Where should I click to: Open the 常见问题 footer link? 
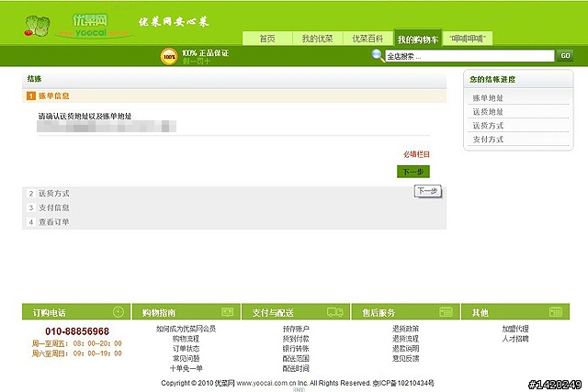pos(186,358)
